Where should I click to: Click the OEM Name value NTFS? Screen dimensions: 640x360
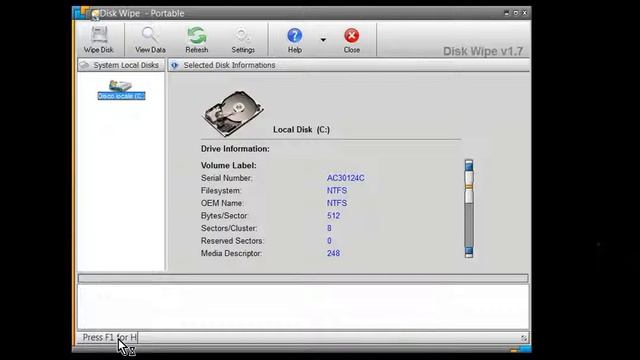(x=337, y=203)
